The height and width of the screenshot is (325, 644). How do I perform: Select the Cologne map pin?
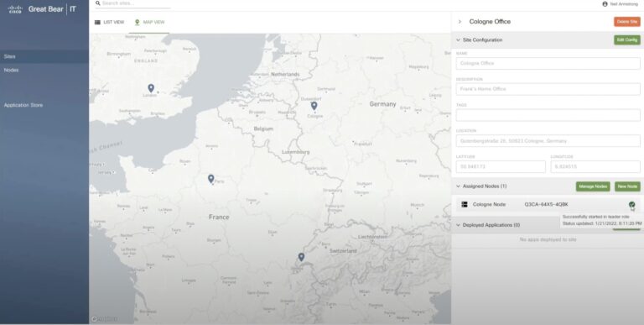314,106
